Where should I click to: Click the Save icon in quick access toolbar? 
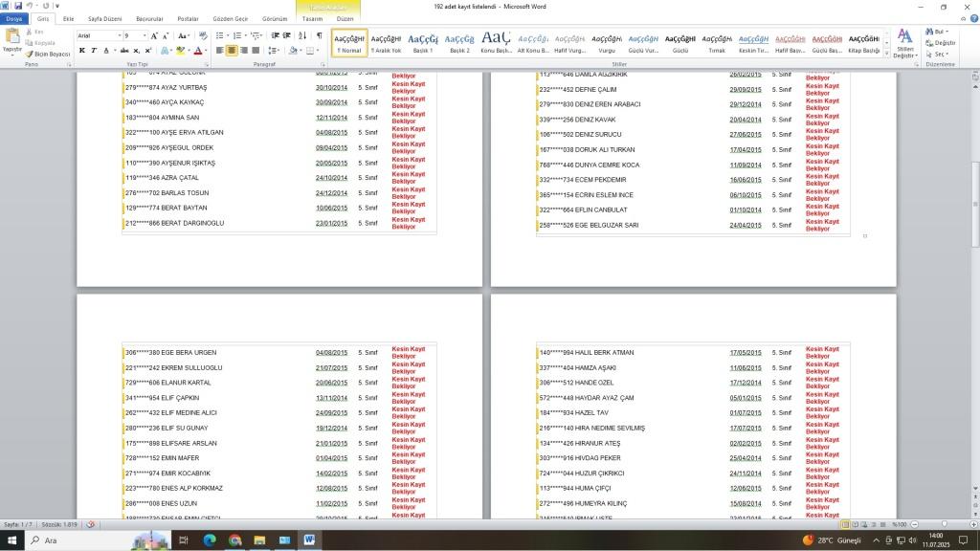[17, 6]
